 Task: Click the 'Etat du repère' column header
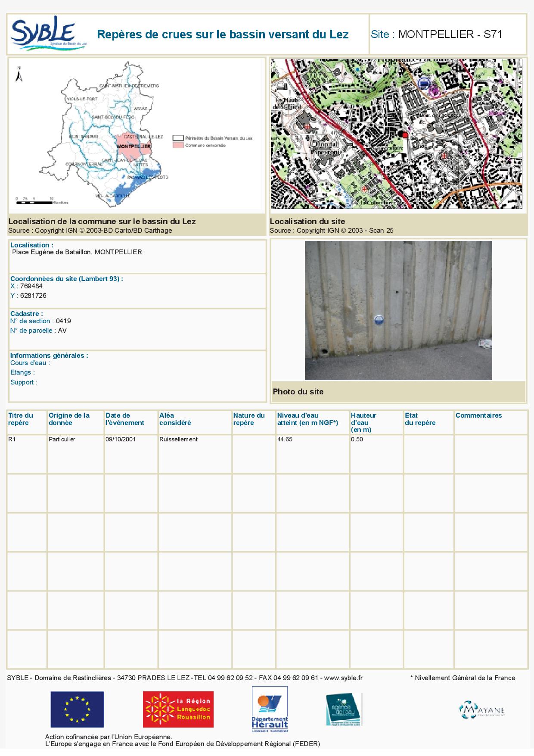coord(420,419)
